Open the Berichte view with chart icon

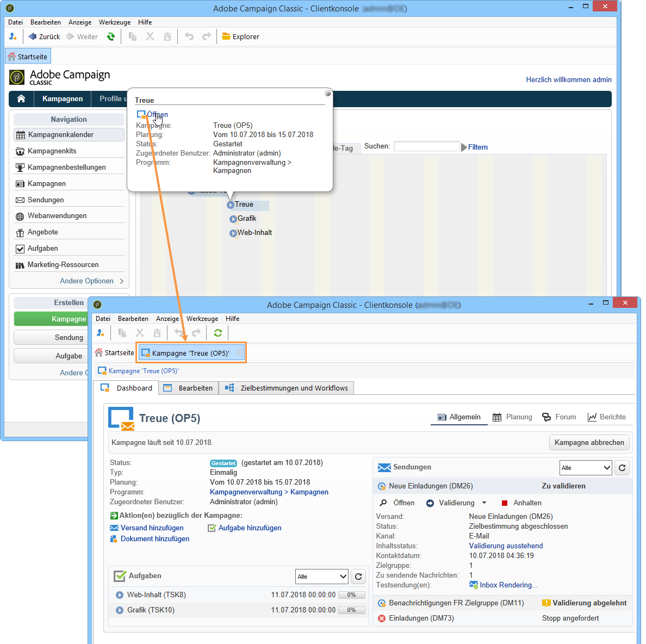pyautogui.click(x=606, y=417)
